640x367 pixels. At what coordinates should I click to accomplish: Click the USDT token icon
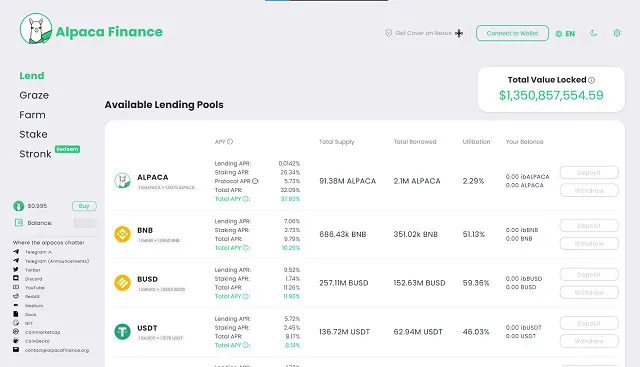pyautogui.click(x=122, y=331)
